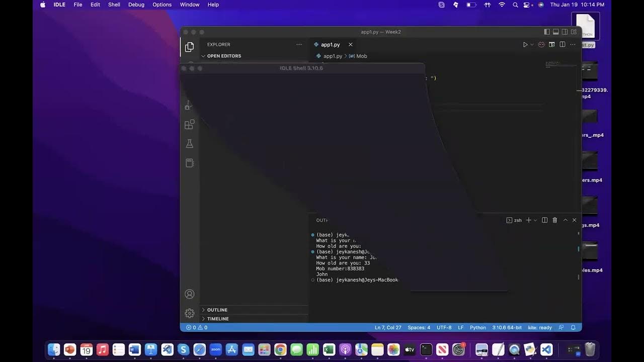Open the run button dropdown arrow

(x=532, y=45)
